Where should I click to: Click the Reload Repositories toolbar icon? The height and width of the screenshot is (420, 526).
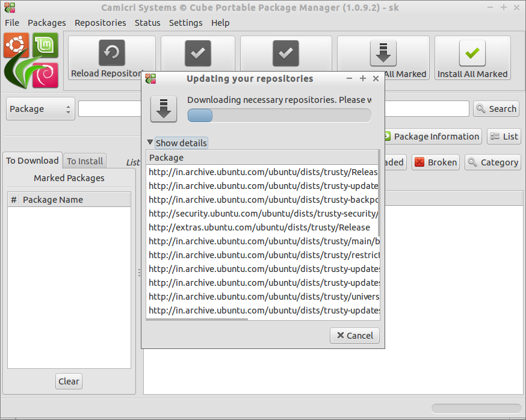click(x=111, y=53)
